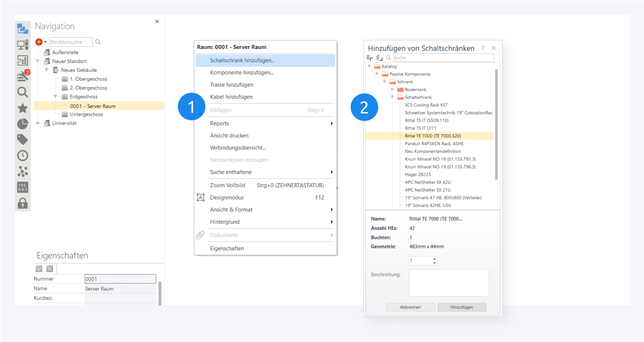The image size is (644, 342).
Task: Confirm property changes with the checkmark icon
Action: pyautogui.click(x=39, y=269)
